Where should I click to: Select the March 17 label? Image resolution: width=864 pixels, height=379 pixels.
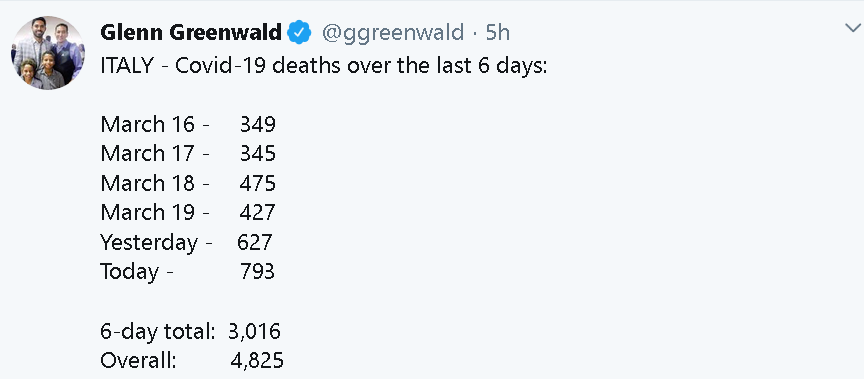click(147, 154)
